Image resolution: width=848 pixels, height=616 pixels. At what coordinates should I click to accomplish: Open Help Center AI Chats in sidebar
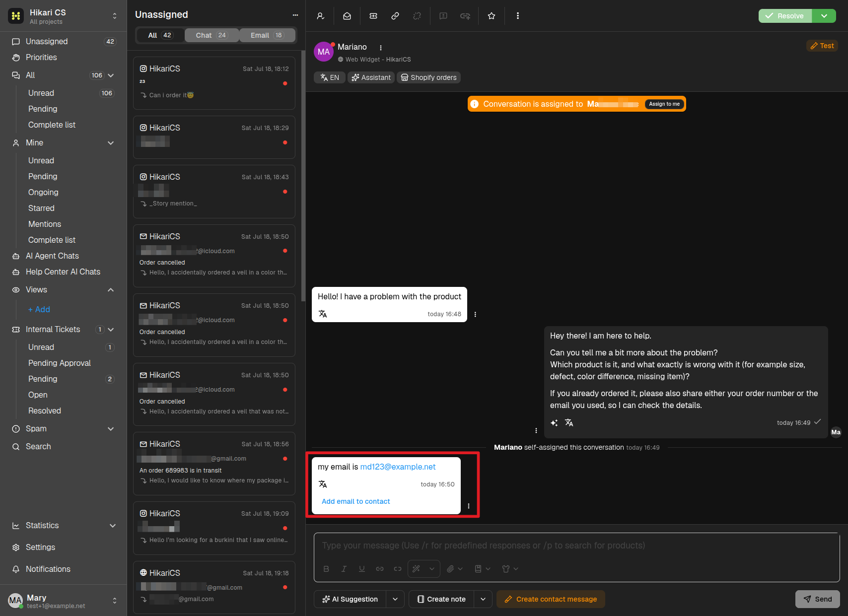pyautogui.click(x=64, y=272)
